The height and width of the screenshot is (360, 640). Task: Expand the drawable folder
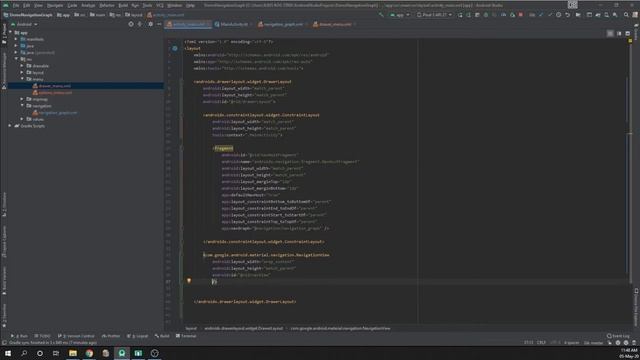coord(22,66)
